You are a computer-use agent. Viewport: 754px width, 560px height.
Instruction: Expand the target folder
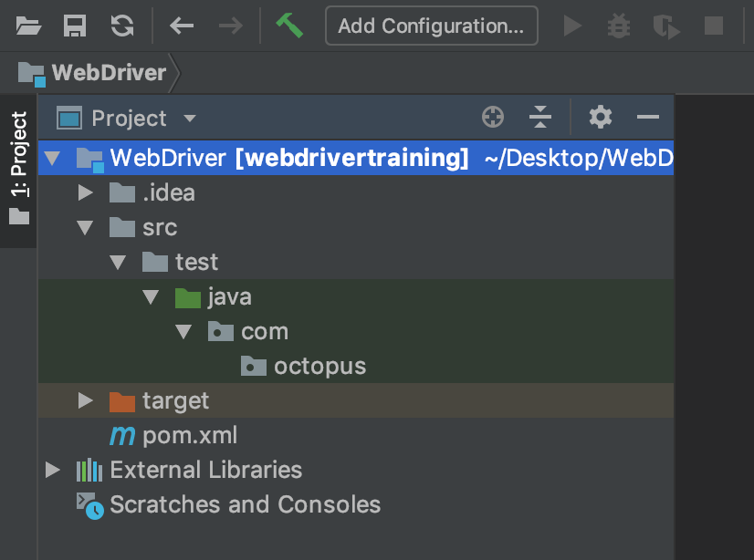(86, 400)
